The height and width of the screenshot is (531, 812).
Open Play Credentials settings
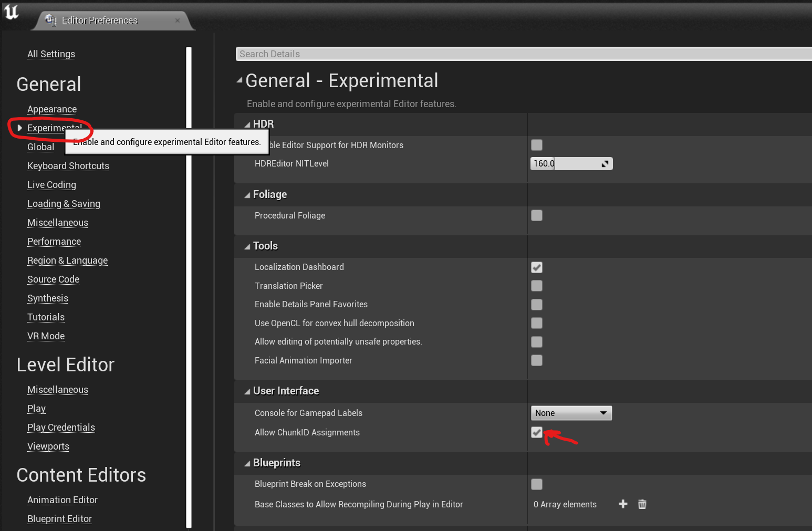pos(61,428)
